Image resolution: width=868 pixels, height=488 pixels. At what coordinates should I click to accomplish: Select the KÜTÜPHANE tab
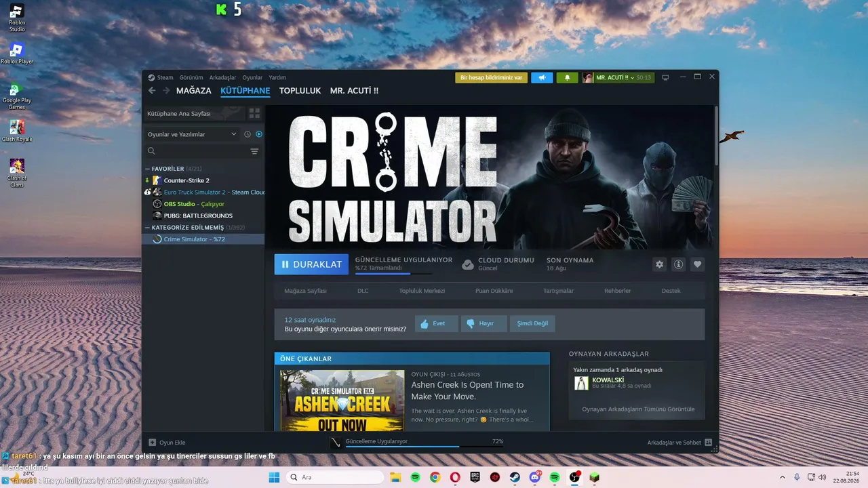pos(245,91)
